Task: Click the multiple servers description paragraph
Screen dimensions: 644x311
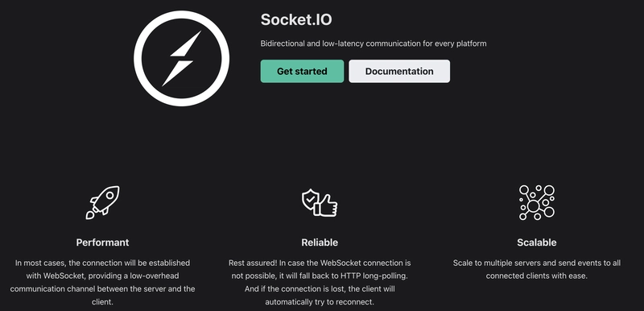Action: pyautogui.click(x=536, y=269)
